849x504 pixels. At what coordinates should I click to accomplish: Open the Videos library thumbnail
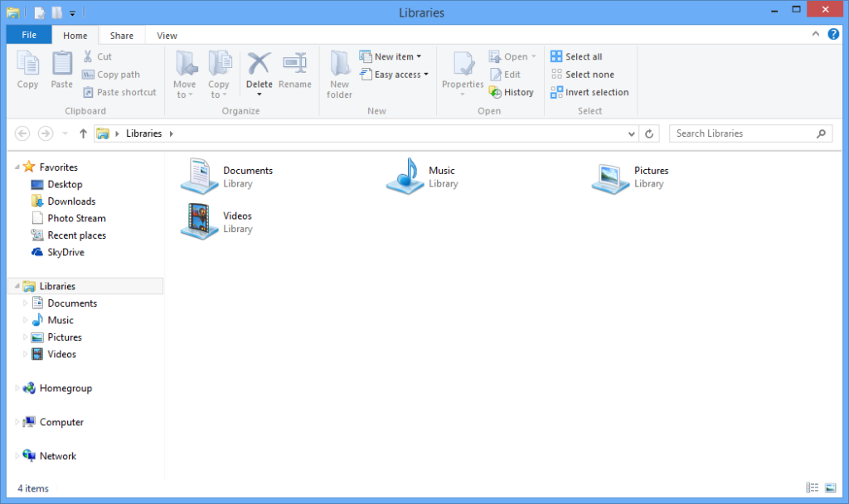click(199, 220)
